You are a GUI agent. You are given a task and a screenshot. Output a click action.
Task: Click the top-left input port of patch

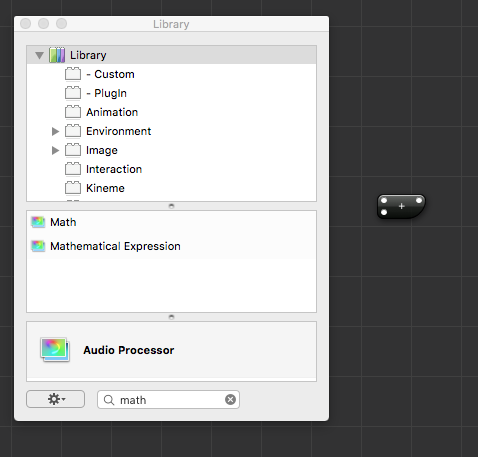(x=384, y=200)
